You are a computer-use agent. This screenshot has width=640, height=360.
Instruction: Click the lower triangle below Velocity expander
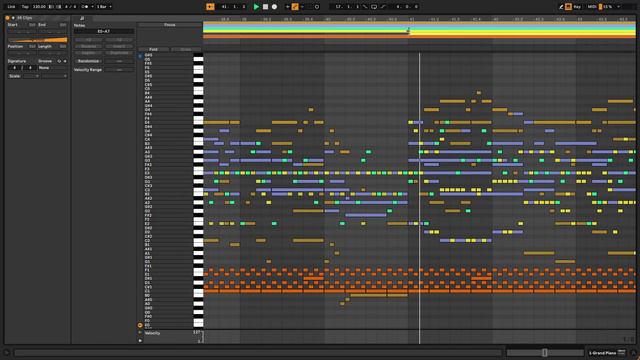coord(140,340)
